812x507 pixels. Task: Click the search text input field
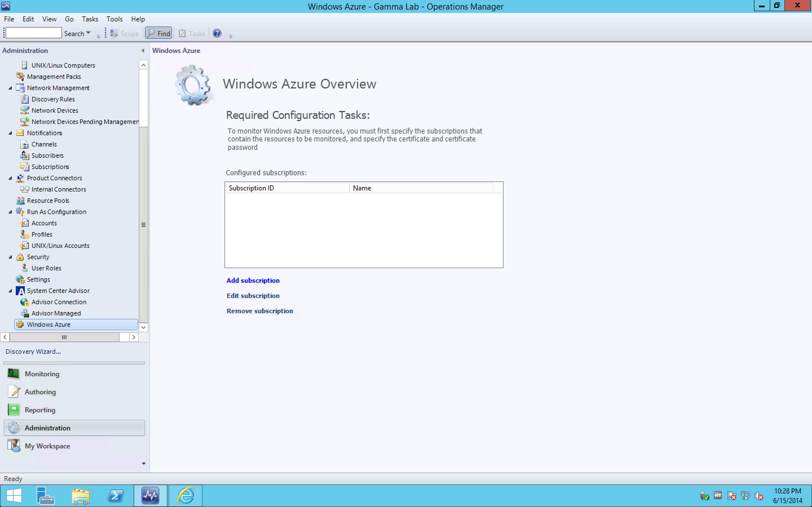point(34,33)
